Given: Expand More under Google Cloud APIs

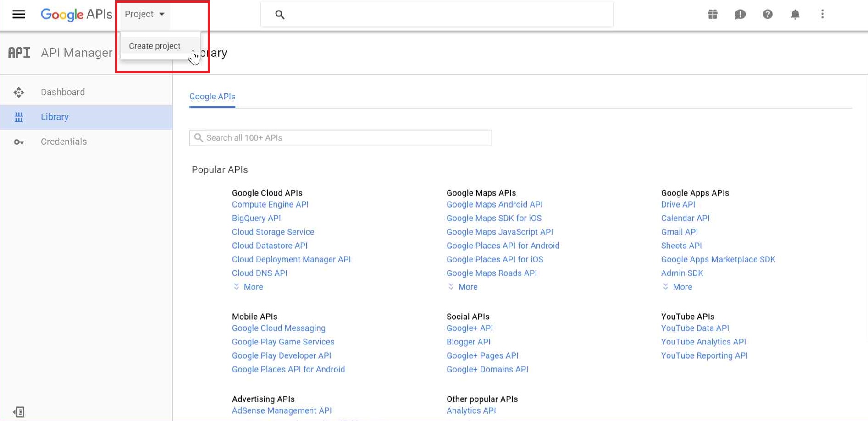Looking at the screenshot, I should tap(253, 287).
